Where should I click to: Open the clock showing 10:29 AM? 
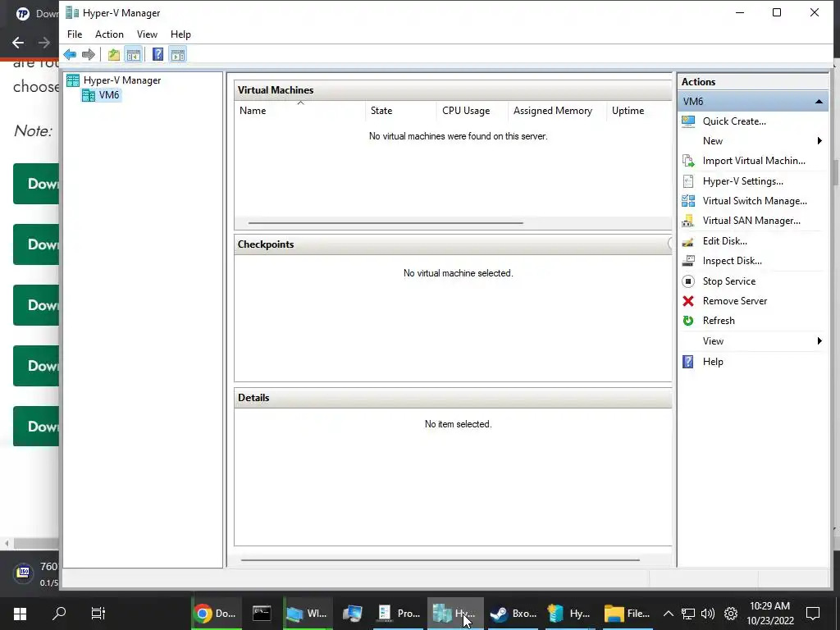(769, 614)
